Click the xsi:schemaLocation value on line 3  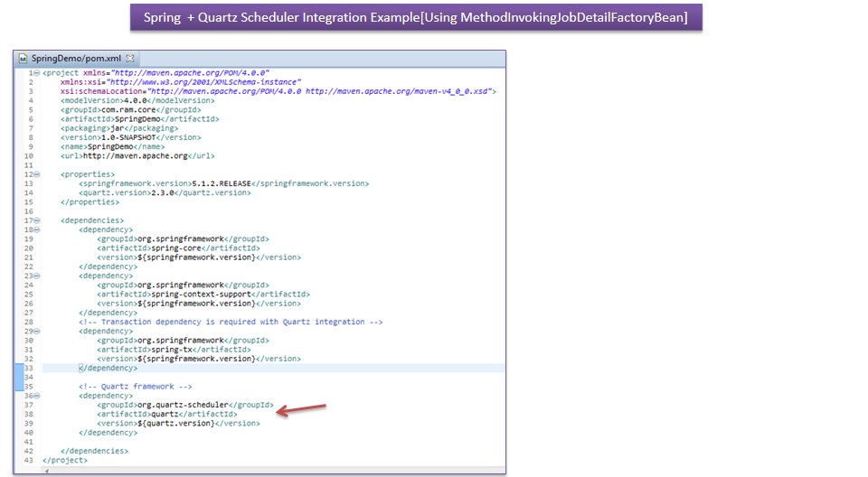(319, 91)
